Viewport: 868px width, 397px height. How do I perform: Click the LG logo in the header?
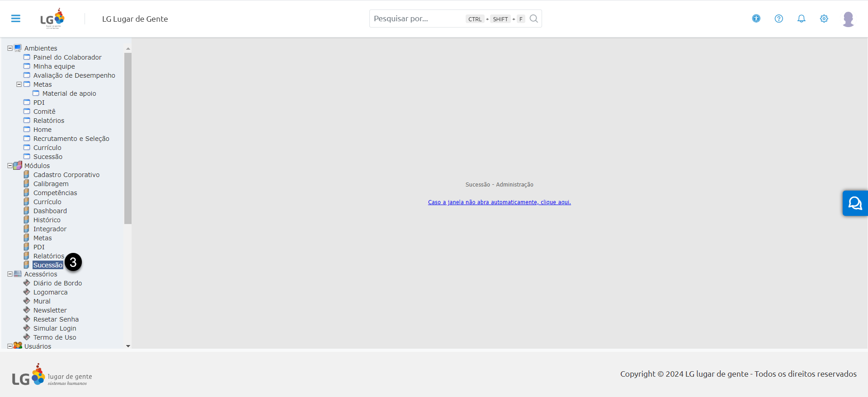tap(52, 19)
